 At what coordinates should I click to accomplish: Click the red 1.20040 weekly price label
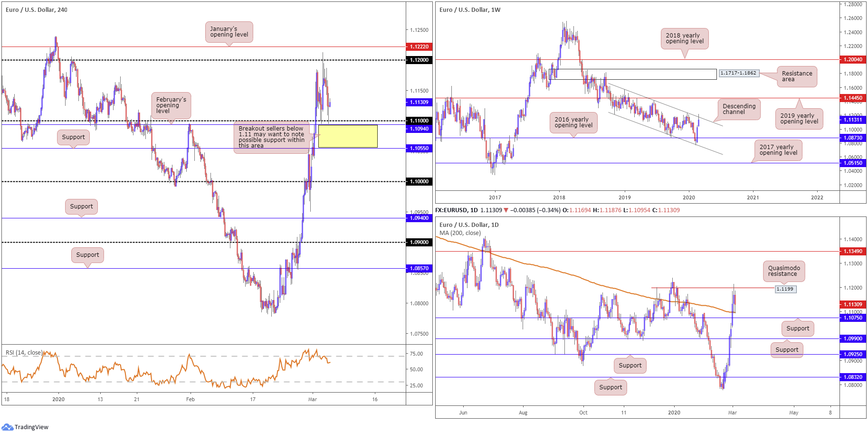(x=852, y=59)
